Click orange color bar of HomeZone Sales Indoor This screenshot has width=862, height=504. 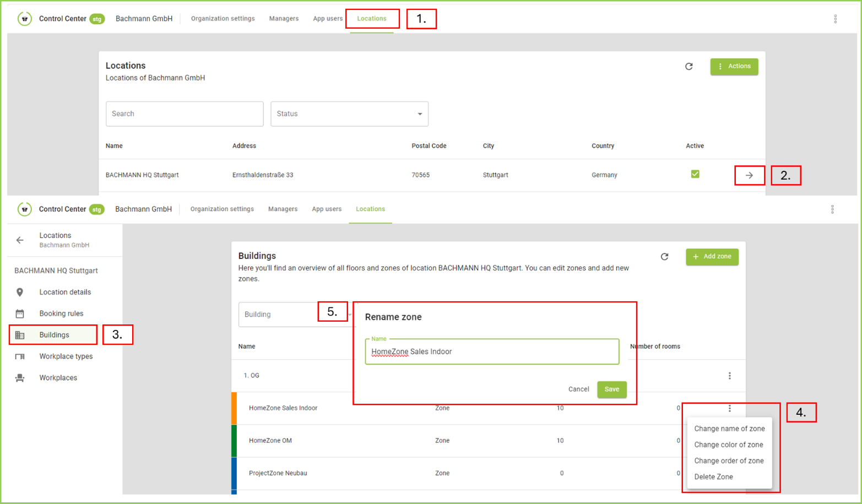[234, 408]
